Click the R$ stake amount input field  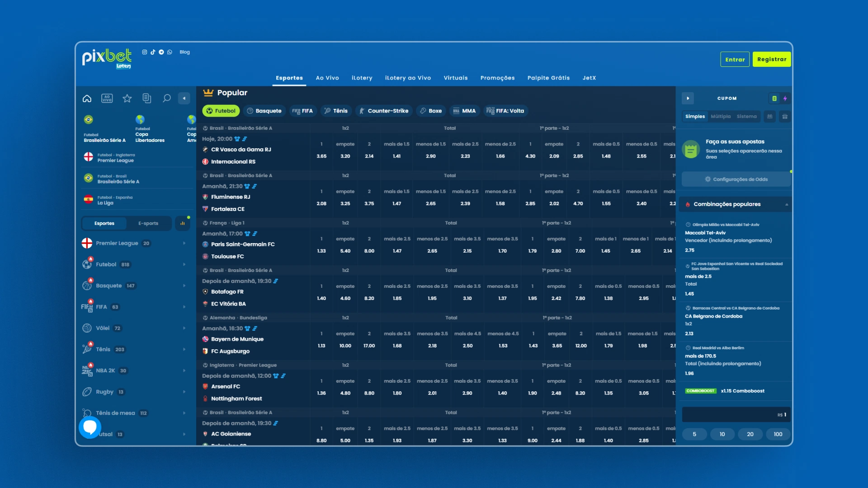click(x=736, y=415)
